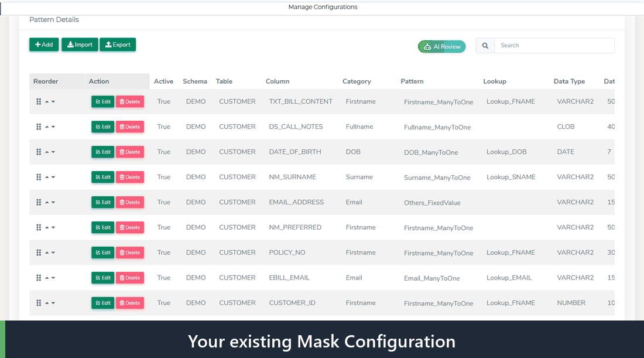Viewport: 644px width, 358px height.
Task: Grab the drag handle for EMAIL_ADDRESS row
Action: 39,202
